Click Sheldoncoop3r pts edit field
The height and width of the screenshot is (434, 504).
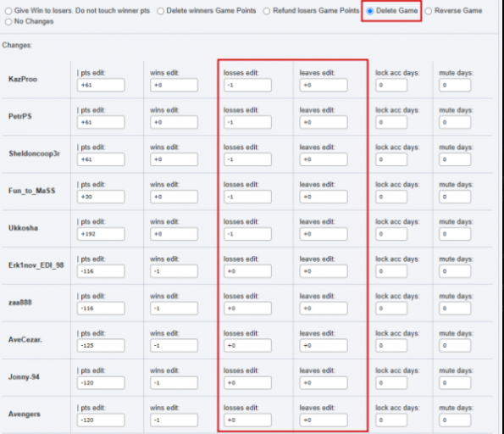[x=101, y=159]
